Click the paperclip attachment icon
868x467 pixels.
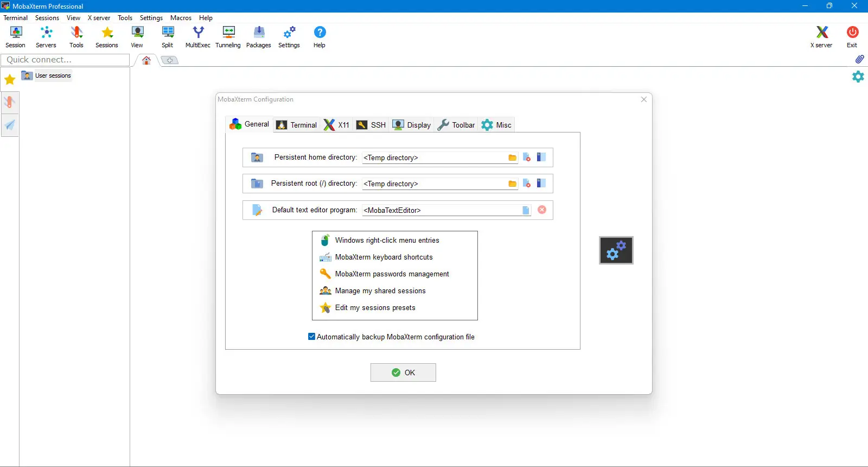[x=859, y=59]
